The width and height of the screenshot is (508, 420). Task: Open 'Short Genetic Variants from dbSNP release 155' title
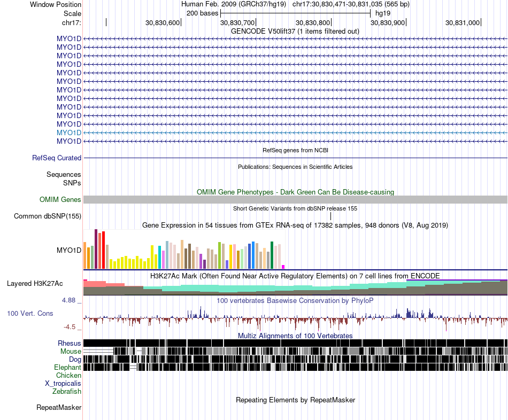(295, 208)
